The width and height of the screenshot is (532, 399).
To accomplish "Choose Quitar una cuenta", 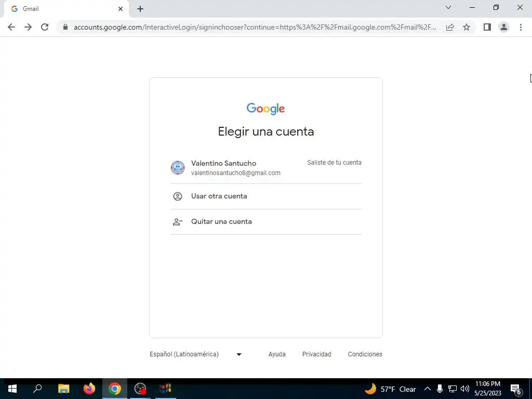I will point(266,221).
